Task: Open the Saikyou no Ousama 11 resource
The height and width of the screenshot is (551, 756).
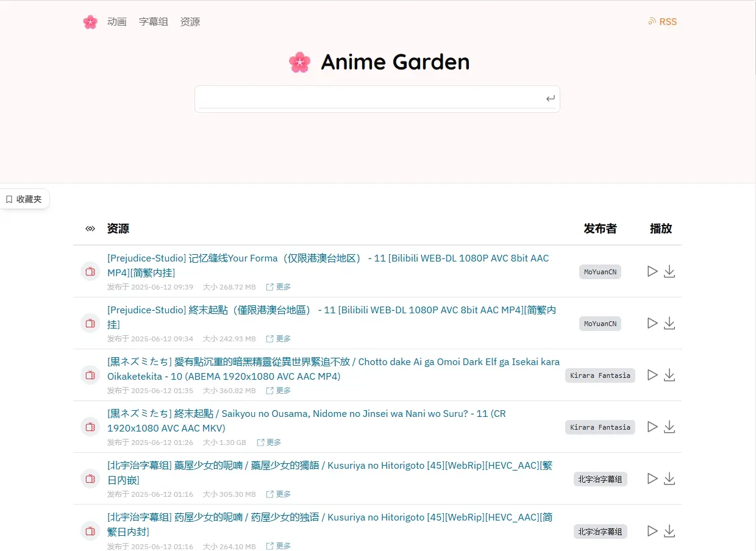Action: tap(307, 421)
